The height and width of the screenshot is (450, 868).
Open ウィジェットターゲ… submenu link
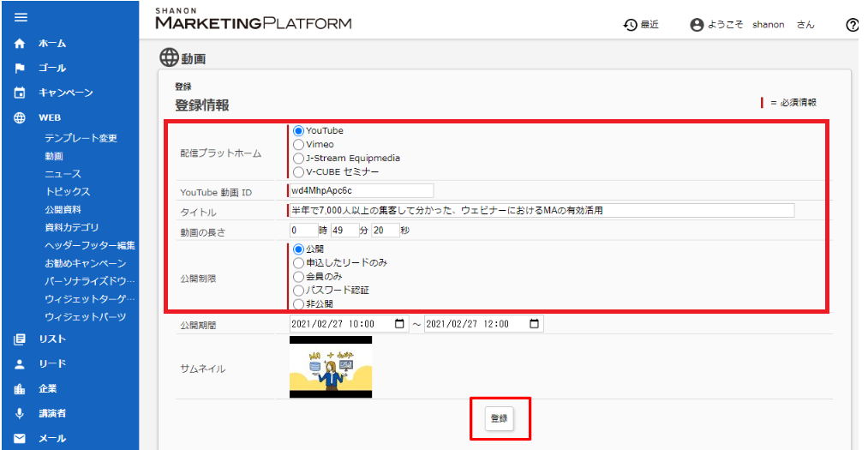(x=90, y=299)
